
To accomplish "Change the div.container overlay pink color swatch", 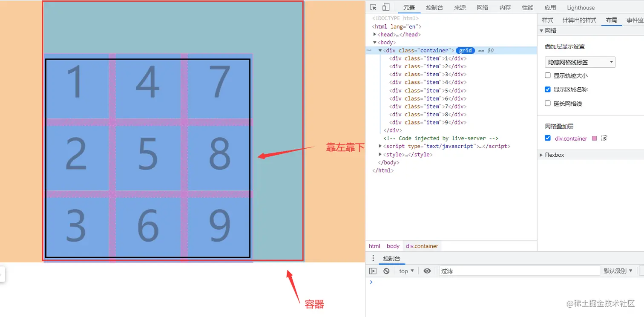I will 595,138.
